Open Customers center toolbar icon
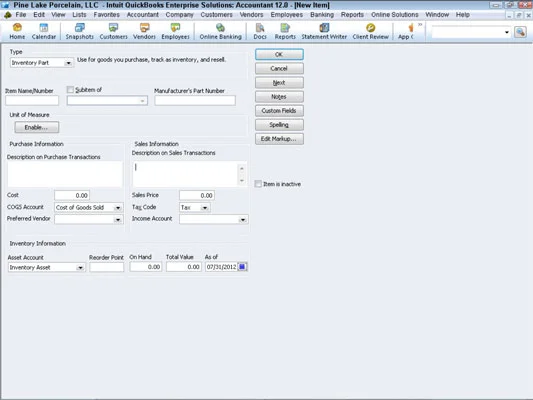 click(113, 31)
